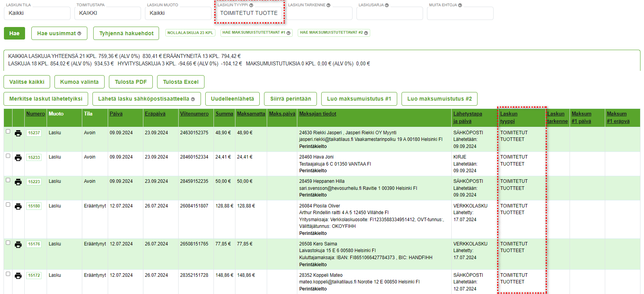Select checkbox for invoice 15233

[8, 156]
